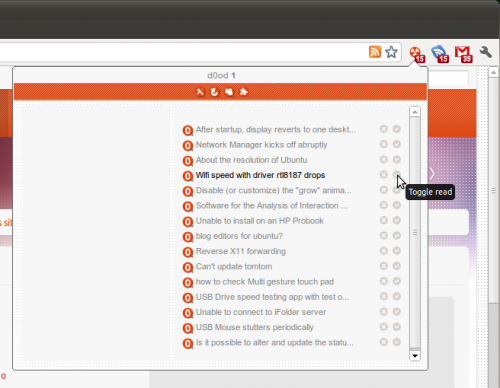500x388 pixels.
Task: Toggle read for 'Network Manager kicks off abruptly'
Action: (x=397, y=144)
